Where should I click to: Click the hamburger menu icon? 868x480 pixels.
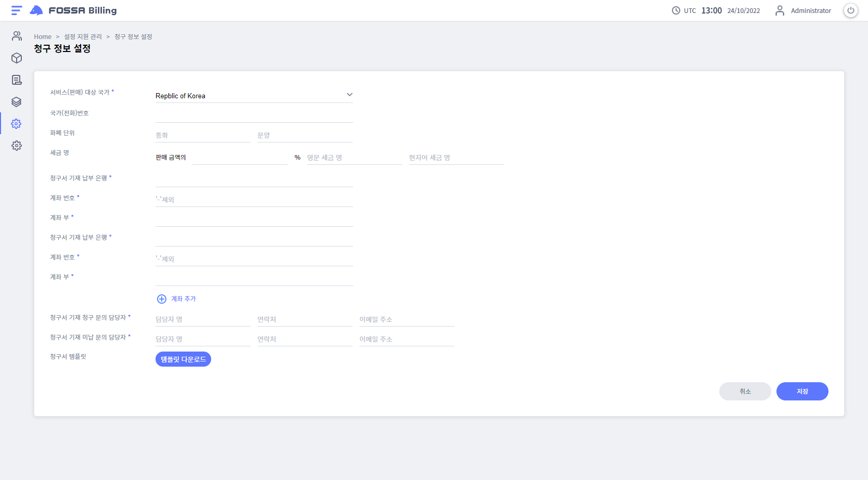17,10
